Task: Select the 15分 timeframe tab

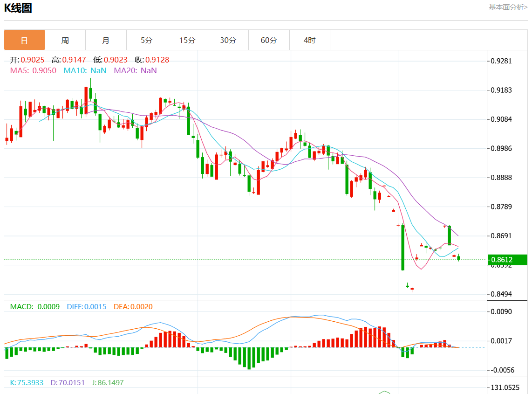Action: (187, 40)
